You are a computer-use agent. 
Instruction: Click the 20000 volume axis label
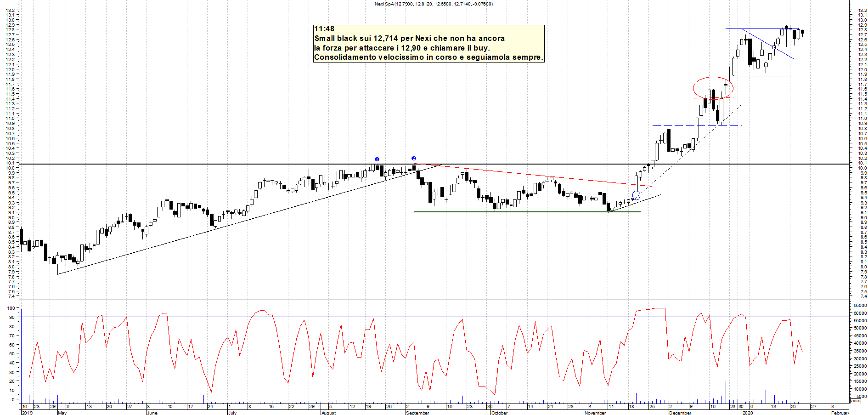click(x=860, y=374)
